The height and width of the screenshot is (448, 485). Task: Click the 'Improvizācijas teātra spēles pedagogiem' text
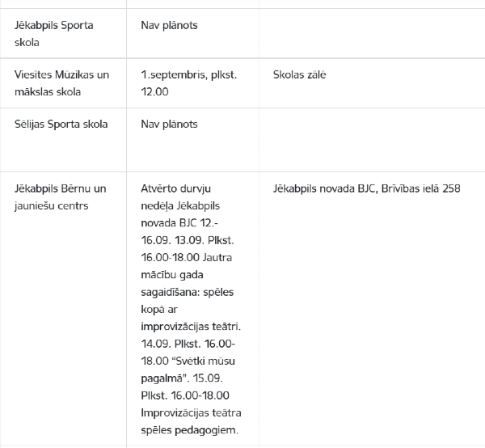coord(191,421)
